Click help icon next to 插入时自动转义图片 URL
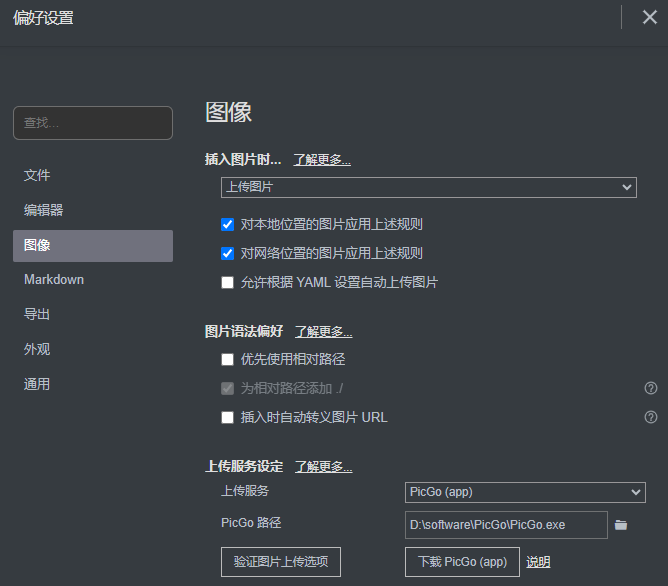 point(651,417)
